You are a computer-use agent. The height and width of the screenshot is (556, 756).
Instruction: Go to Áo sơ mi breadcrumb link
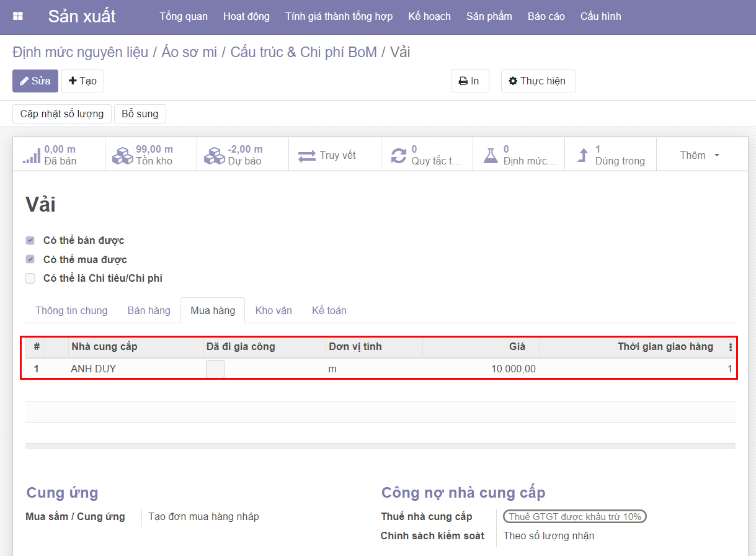click(189, 52)
